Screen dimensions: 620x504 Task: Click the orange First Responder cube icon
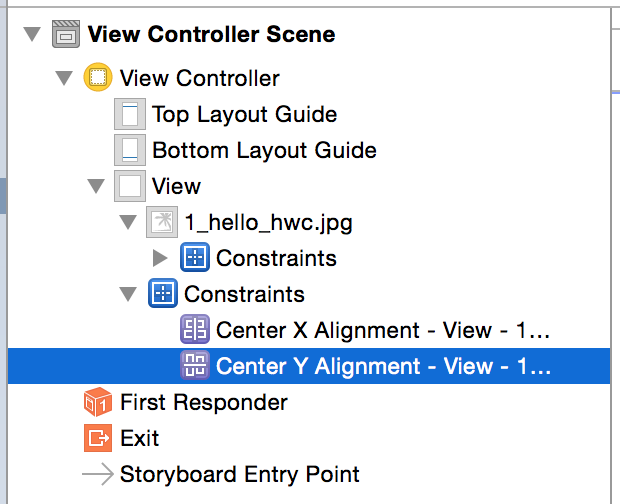[x=97, y=402]
